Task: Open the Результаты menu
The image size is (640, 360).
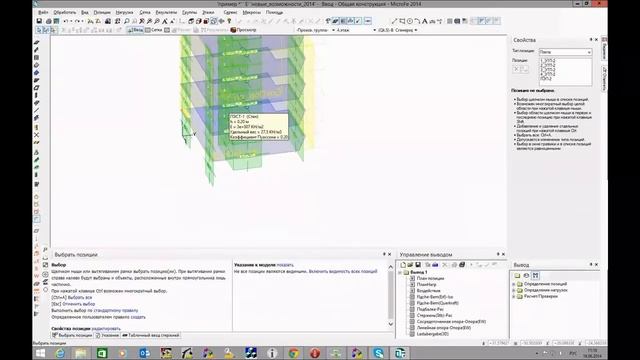Action: click(x=166, y=13)
